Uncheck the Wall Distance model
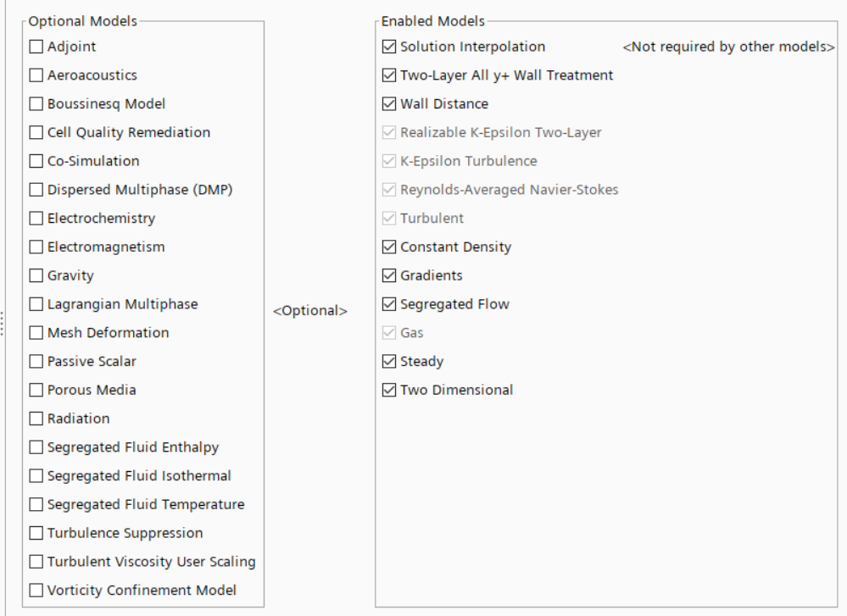Viewport: 847px width, 616px height. [389, 104]
